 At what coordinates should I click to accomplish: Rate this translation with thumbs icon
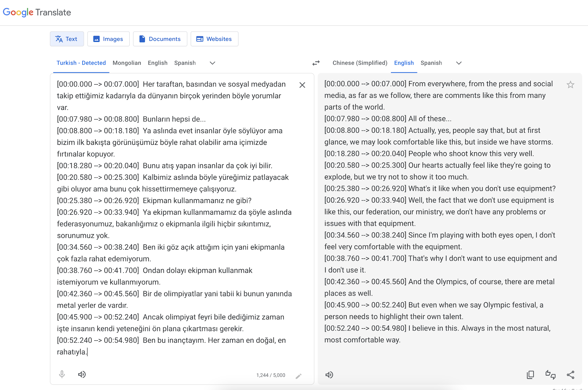pyautogui.click(x=550, y=375)
